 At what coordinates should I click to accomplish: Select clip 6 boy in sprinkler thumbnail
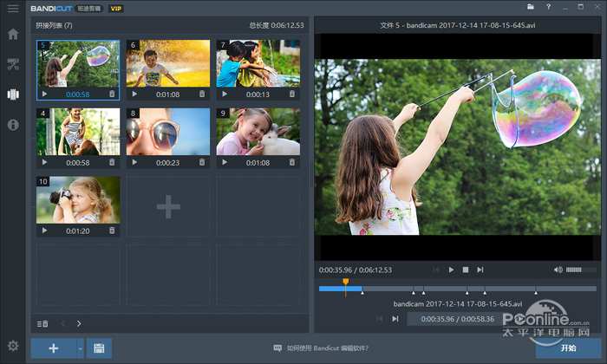click(168, 63)
